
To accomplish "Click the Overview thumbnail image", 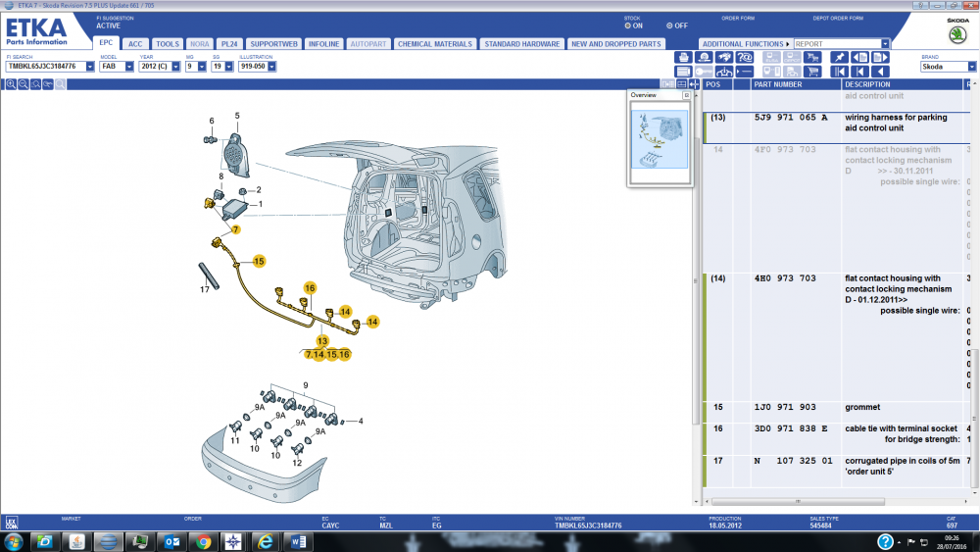I will pyautogui.click(x=660, y=139).
